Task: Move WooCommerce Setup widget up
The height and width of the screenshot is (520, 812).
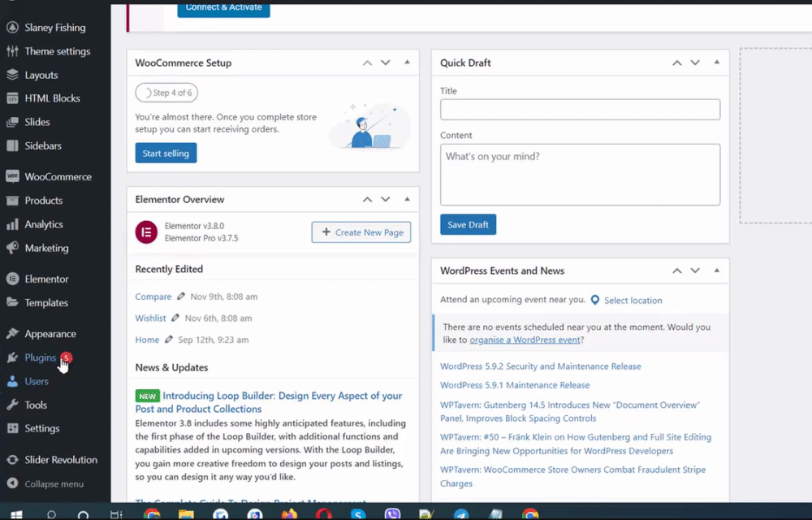Action: click(x=367, y=63)
